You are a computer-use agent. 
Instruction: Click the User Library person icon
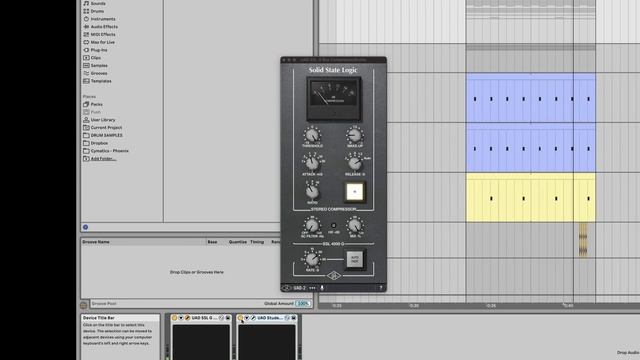click(86, 120)
